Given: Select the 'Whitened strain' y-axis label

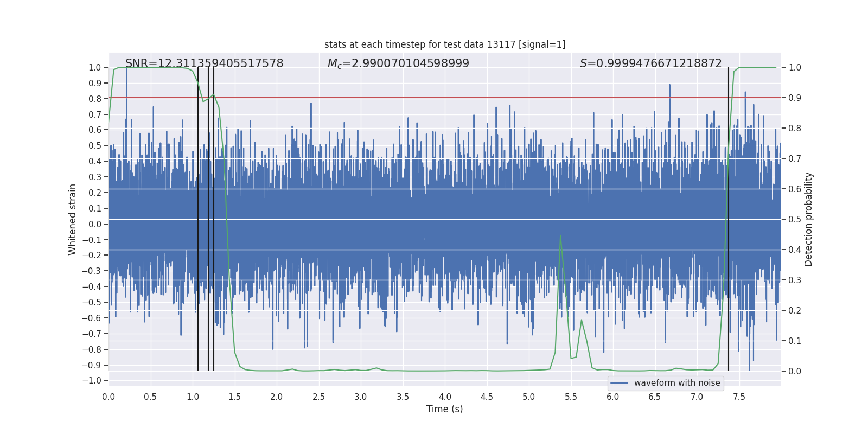Looking at the screenshot, I should click(x=72, y=219).
